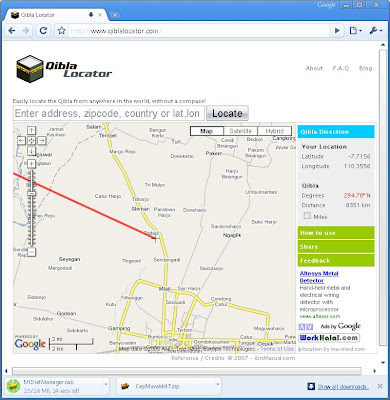This screenshot has width=390, height=400.
Task: Bookmark page with star icon
Action: (61, 31)
